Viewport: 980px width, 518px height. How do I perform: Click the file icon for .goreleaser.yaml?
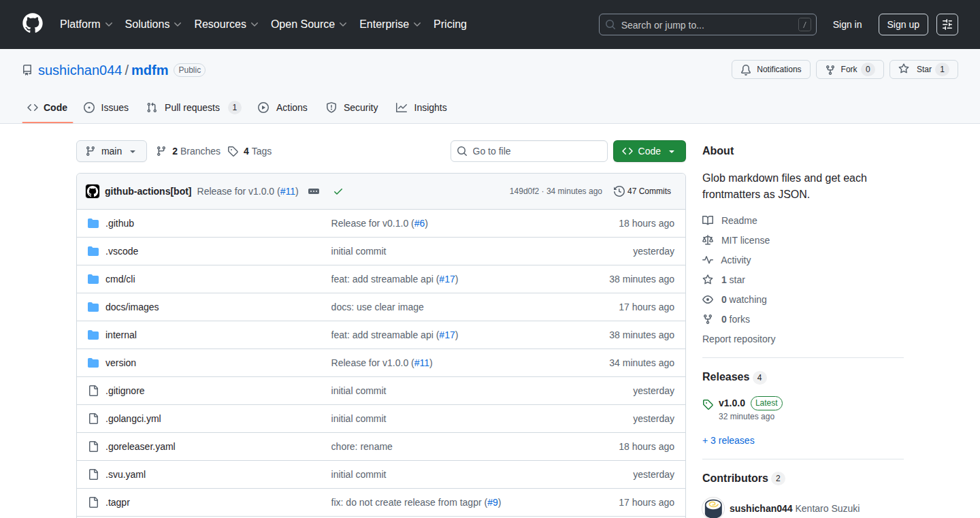93,447
